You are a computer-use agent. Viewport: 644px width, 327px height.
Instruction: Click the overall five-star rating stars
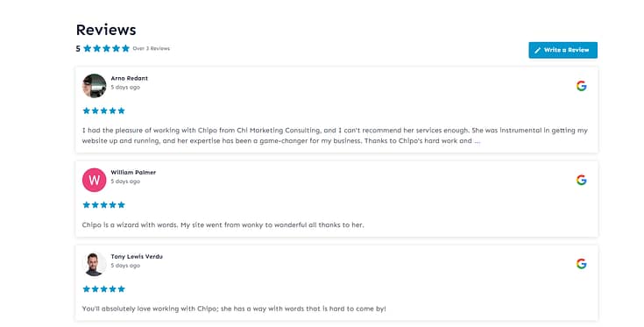tap(106, 48)
